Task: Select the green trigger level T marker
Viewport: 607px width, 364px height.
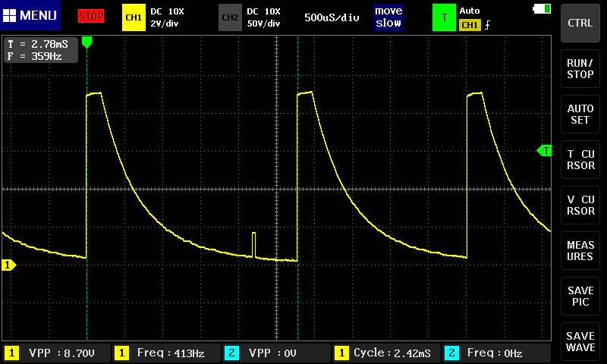Action: [x=544, y=150]
